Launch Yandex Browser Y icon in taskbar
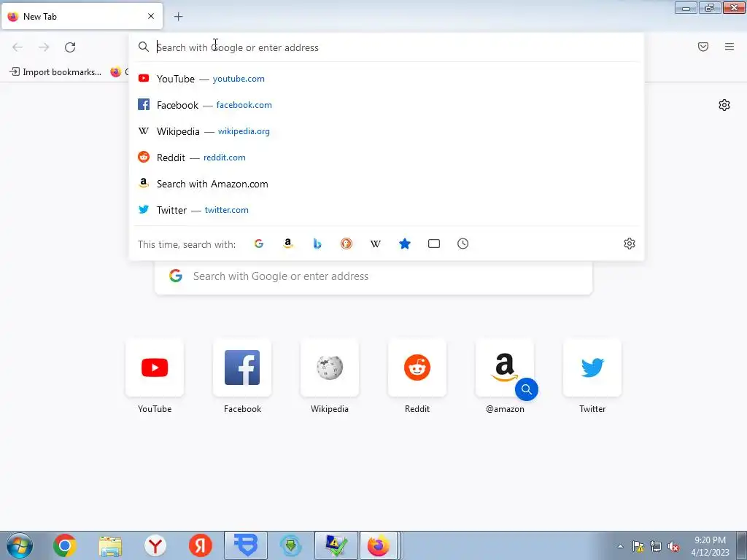The image size is (747, 560). [155, 545]
